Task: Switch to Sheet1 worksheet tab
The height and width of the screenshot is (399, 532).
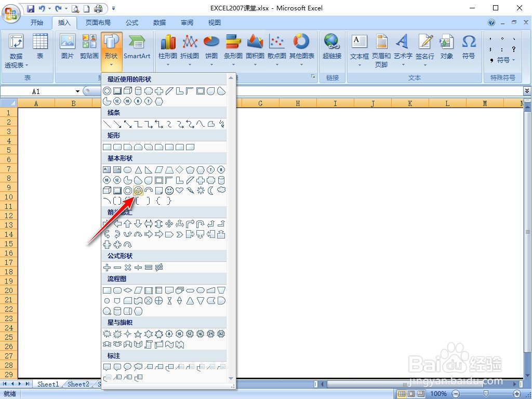Action: pos(48,384)
